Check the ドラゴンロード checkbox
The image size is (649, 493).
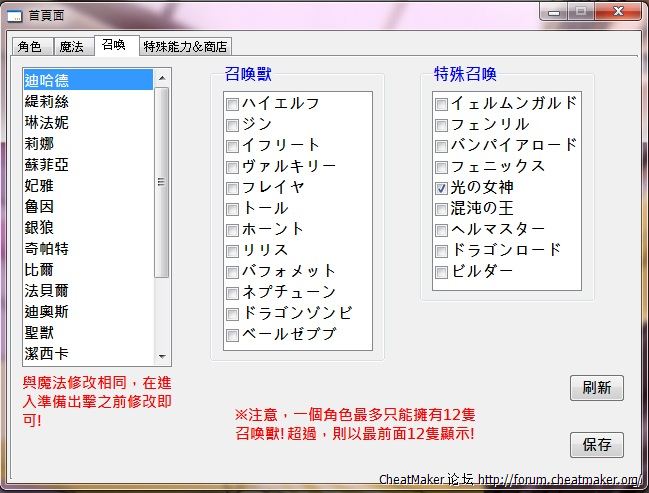(441, 251)
